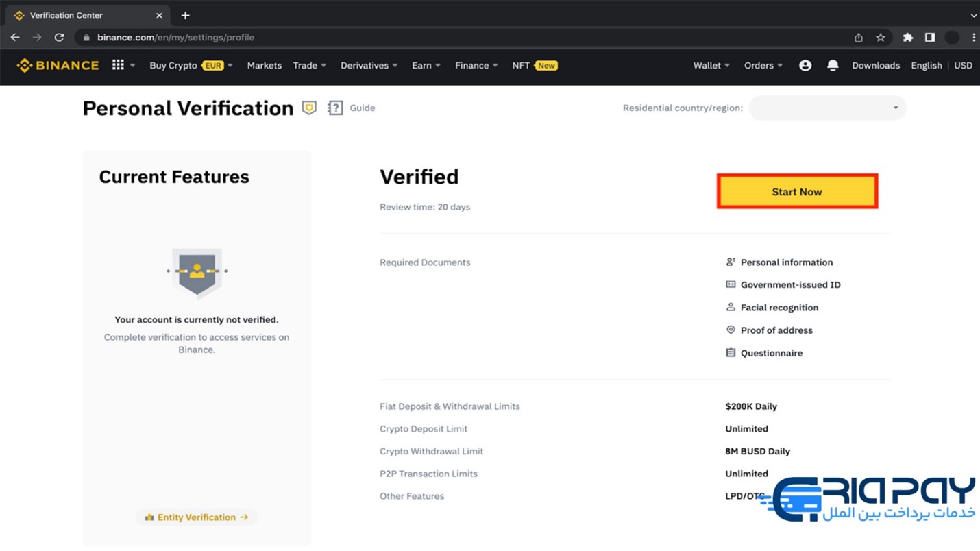
Task: Toggle the browser side panel icon
Action: (x=930, y=38)
